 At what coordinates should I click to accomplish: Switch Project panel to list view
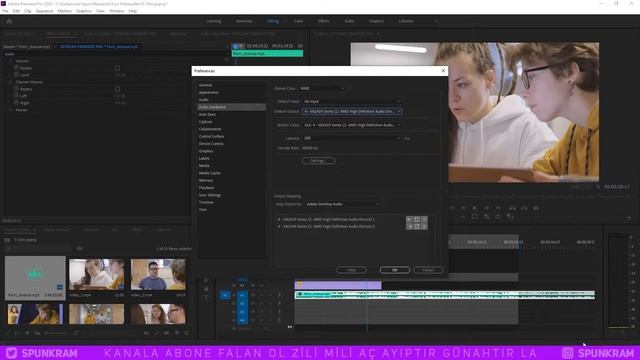pos(17,333)
